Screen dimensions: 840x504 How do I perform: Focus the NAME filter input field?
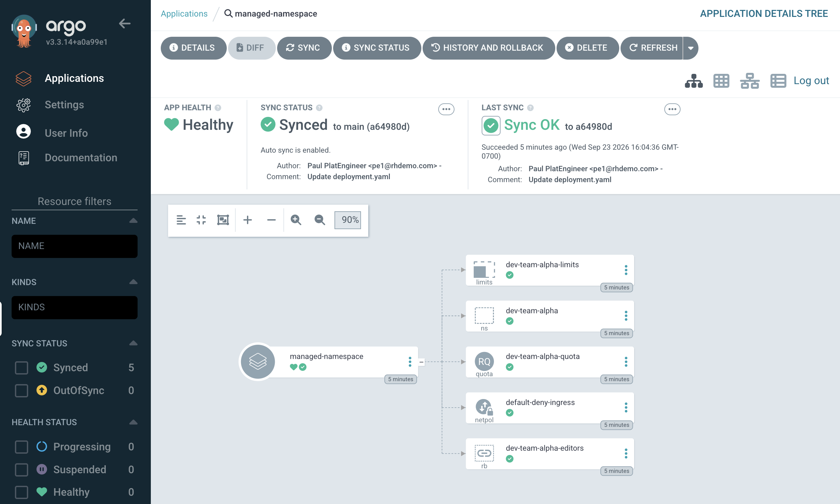[75, 246]
